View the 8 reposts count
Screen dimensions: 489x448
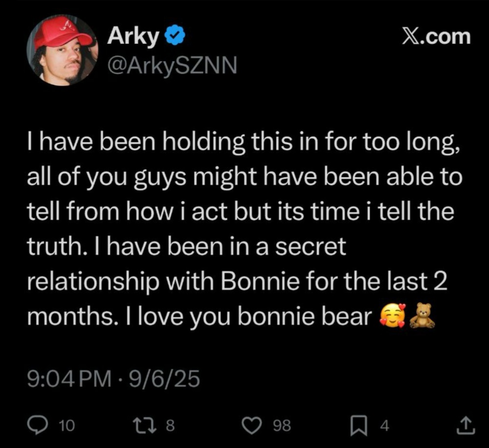pos(170,426)
